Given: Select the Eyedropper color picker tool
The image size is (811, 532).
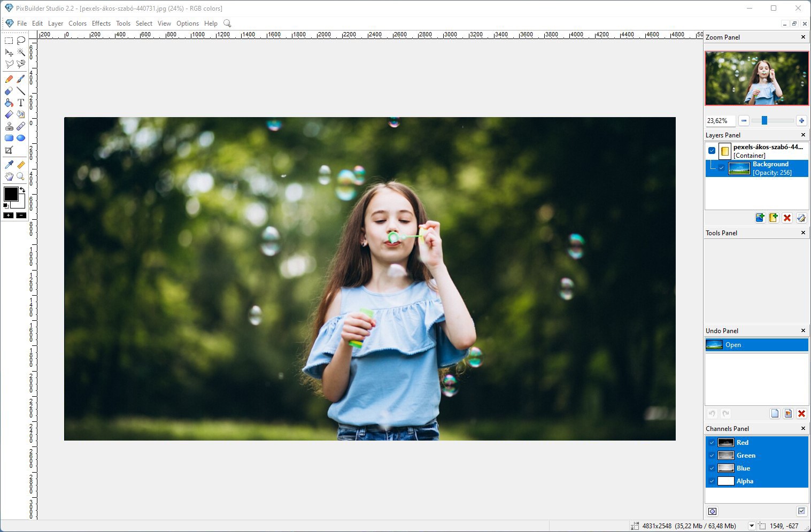Looking at the screenshot, I should [x=9, y=165].
